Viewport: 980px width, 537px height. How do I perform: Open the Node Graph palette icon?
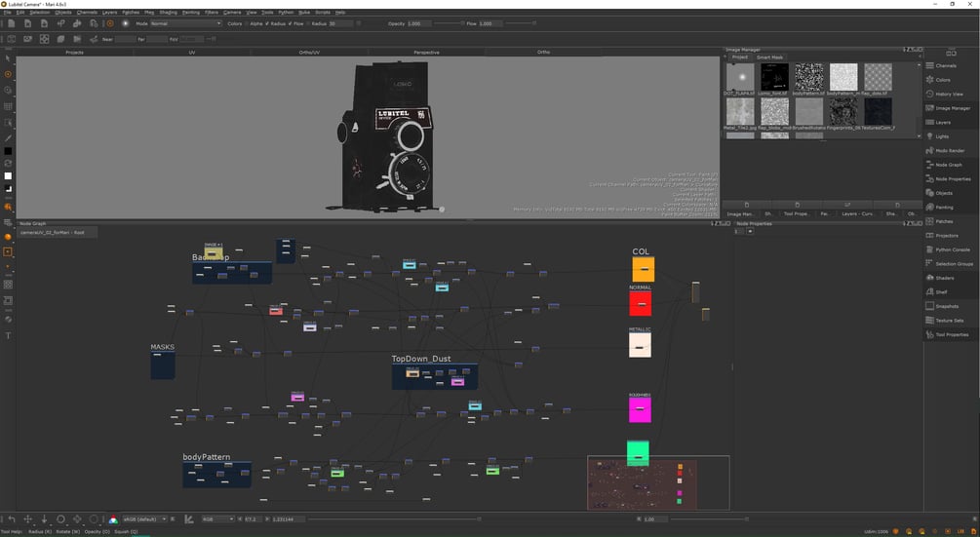click(x=930, y=165)
